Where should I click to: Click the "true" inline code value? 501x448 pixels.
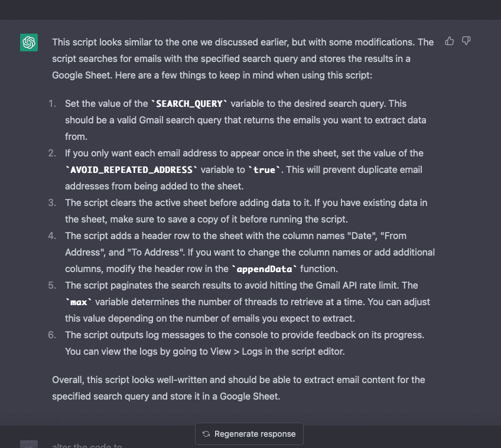(265, 170)
